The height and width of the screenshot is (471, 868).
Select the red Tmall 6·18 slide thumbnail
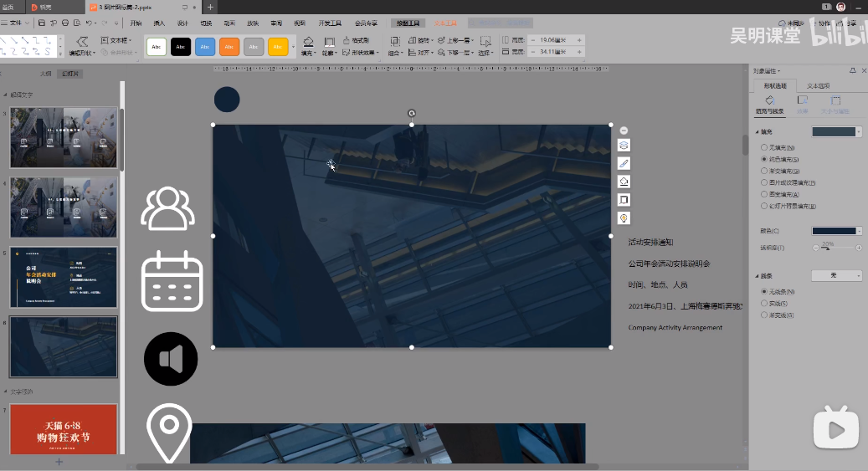pyautogui.click(x=64, y=429)
